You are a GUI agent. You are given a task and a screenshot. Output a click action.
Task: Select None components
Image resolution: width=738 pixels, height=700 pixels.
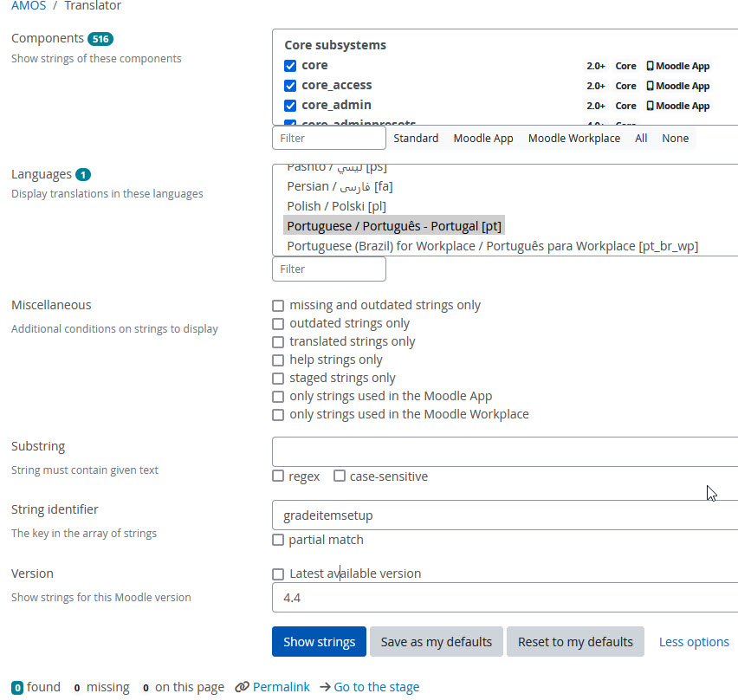[x=675, y=139]
